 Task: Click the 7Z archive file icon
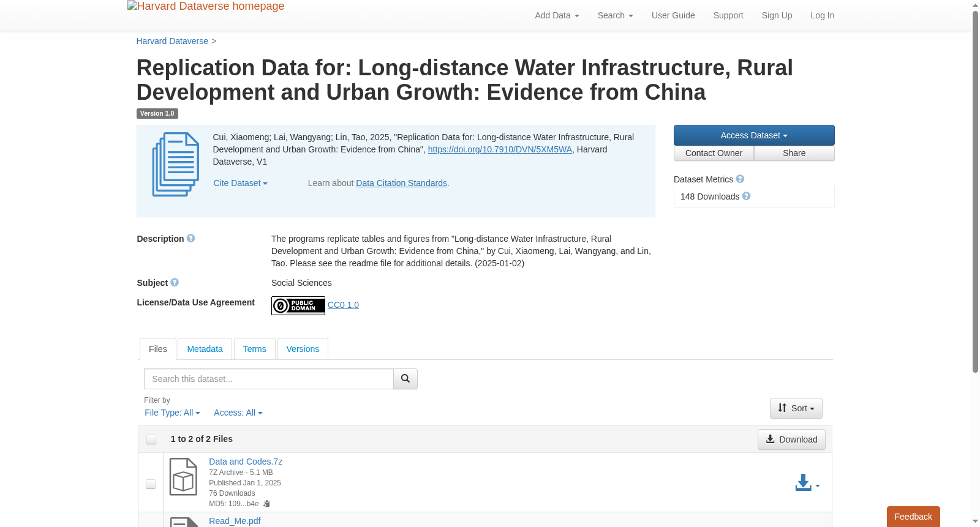click(x=183, y=477)
